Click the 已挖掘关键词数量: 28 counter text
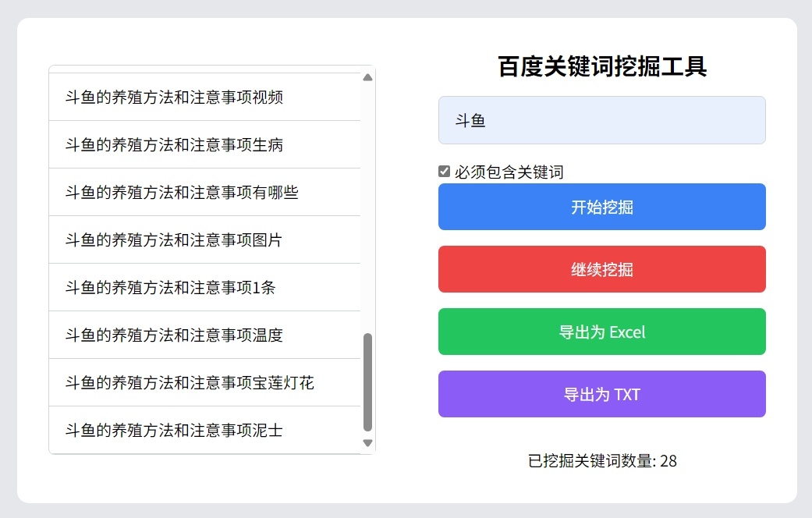This screenshot has width=812, height=518. 601,460
